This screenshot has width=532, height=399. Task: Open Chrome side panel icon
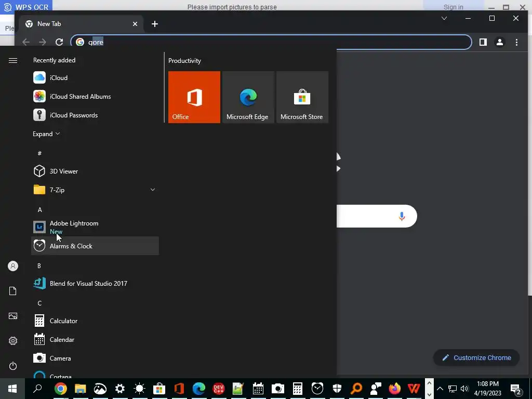(483, 42)
